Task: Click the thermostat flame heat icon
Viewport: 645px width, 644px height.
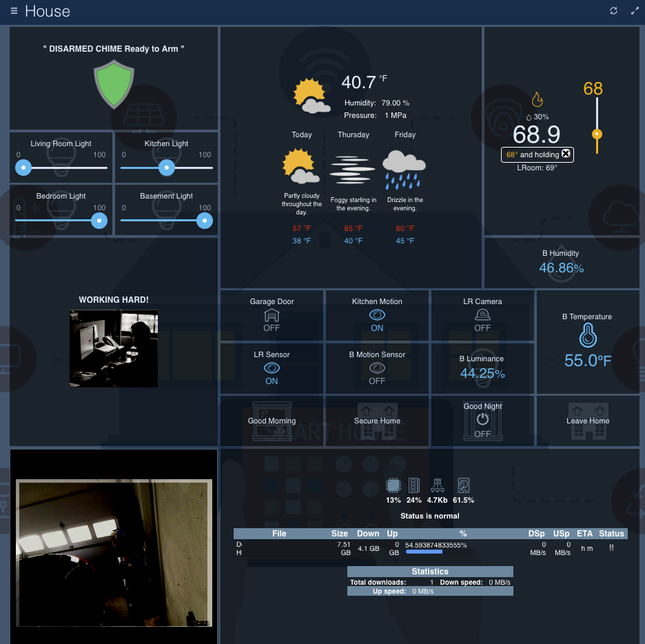Action: (x=537, y=99)
